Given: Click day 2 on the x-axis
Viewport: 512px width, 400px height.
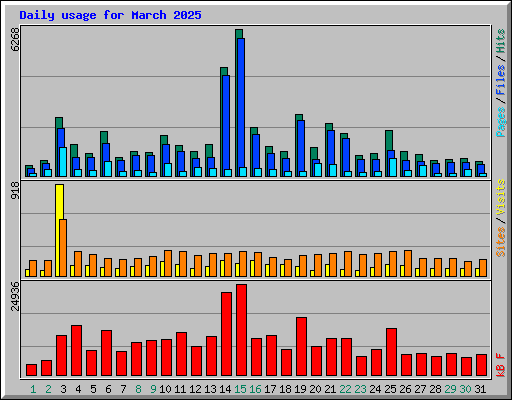Looking at the screenshot, I should point(48,389).
